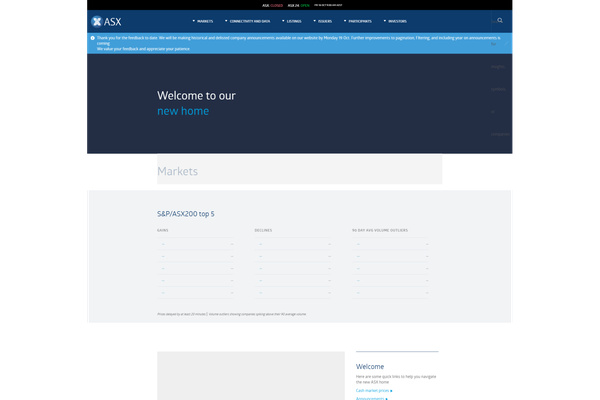Click the S&P/ASX200 top 5 title

click(185, 214)
